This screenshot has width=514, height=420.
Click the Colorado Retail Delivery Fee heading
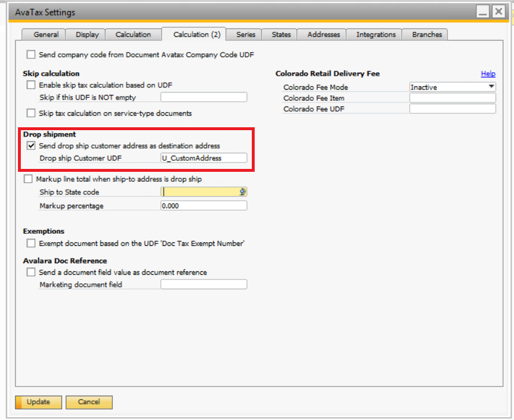(328, 73)
